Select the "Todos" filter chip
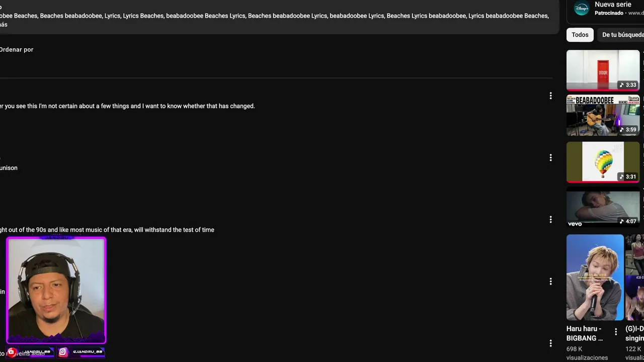The width and height of the screenshot is (644, 362). coord(580,35)
